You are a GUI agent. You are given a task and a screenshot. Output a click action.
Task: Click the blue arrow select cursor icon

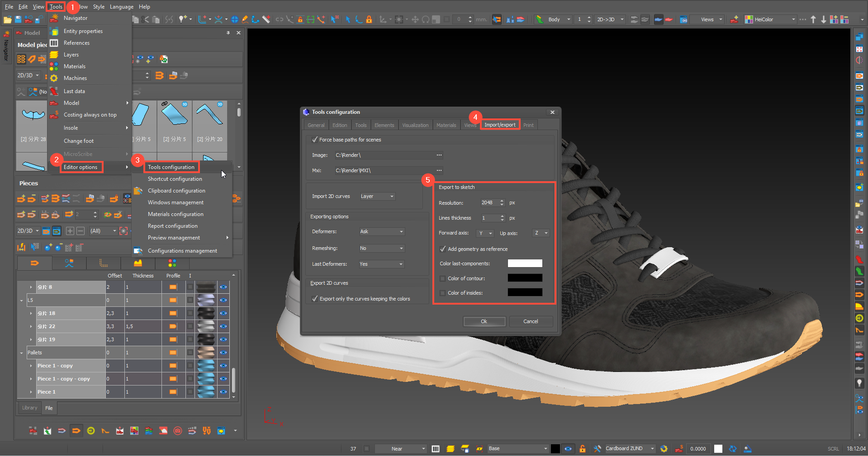coord(348,19)
